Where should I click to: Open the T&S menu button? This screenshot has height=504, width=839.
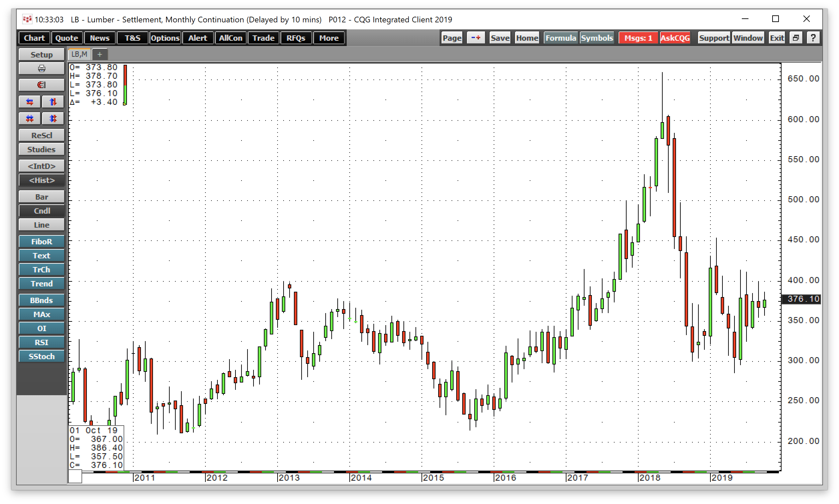tap(133, 38)
